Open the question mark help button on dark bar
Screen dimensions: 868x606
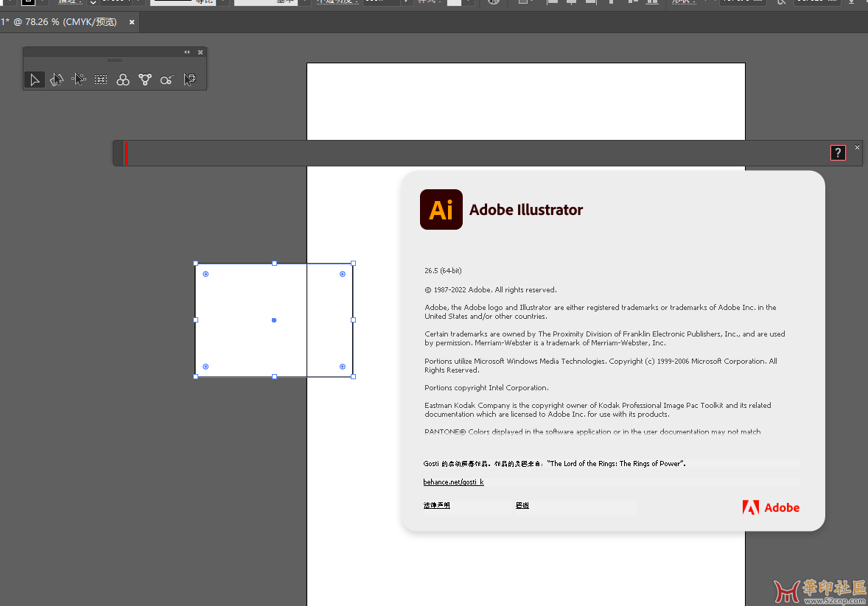[x=838, y=152]
